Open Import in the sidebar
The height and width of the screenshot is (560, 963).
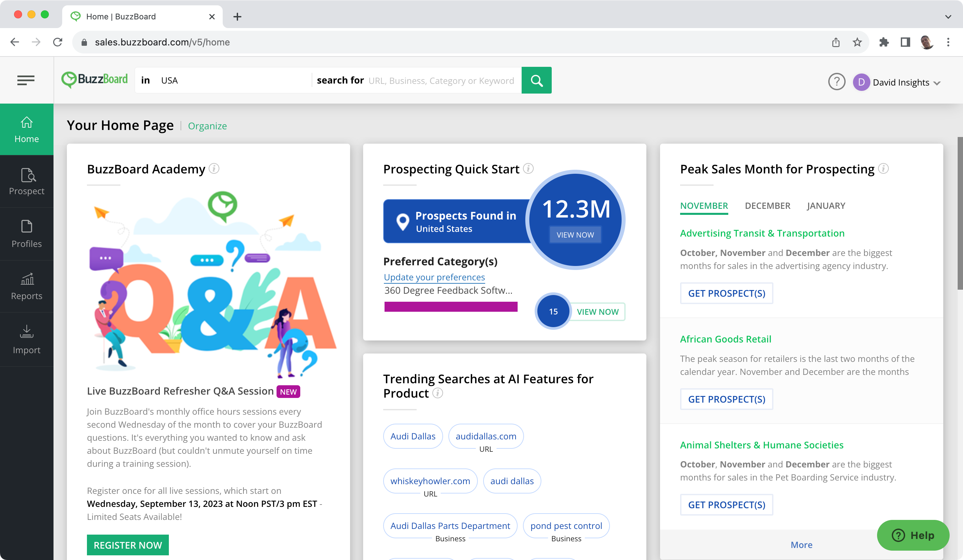[27, 340]
